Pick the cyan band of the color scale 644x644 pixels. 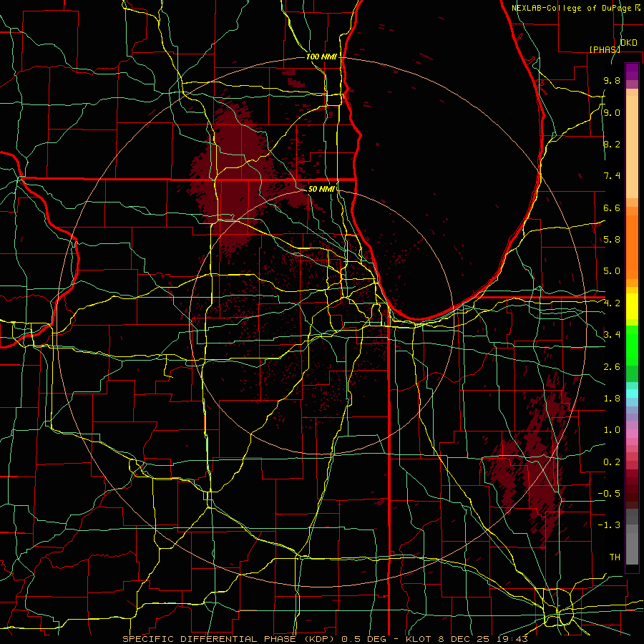[x=632, y=394]
